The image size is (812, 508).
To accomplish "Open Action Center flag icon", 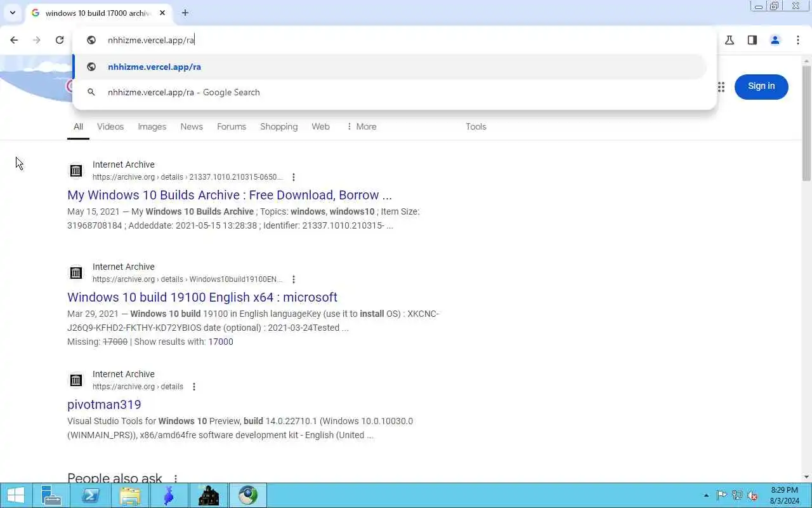I will click(722, 495).
